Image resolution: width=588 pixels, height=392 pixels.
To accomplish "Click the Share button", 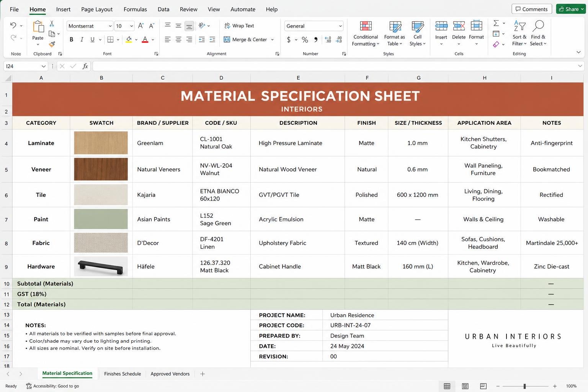I will point(571,9).
